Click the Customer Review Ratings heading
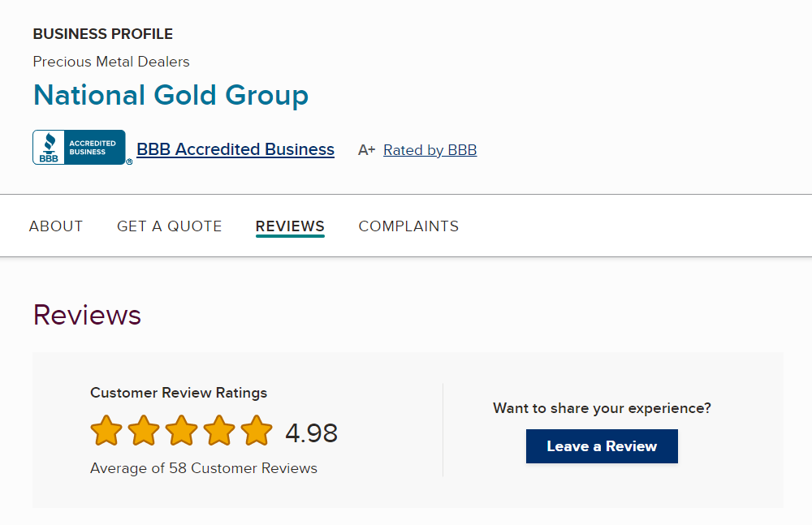 click(179, 393)
